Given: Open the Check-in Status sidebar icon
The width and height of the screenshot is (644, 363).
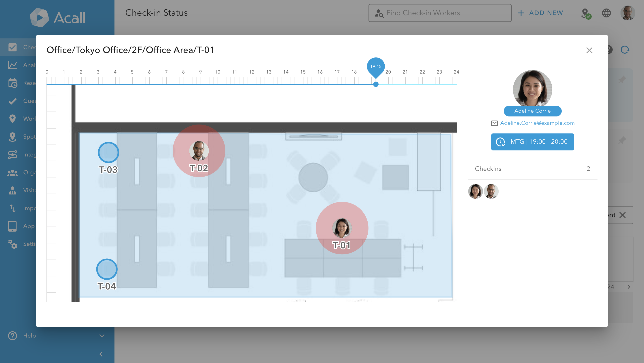Looking at the screenshot, I should click(12, 47).
